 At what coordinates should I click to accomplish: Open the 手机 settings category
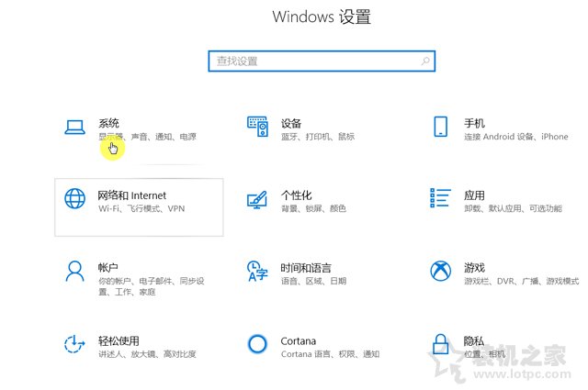point(474,123)
